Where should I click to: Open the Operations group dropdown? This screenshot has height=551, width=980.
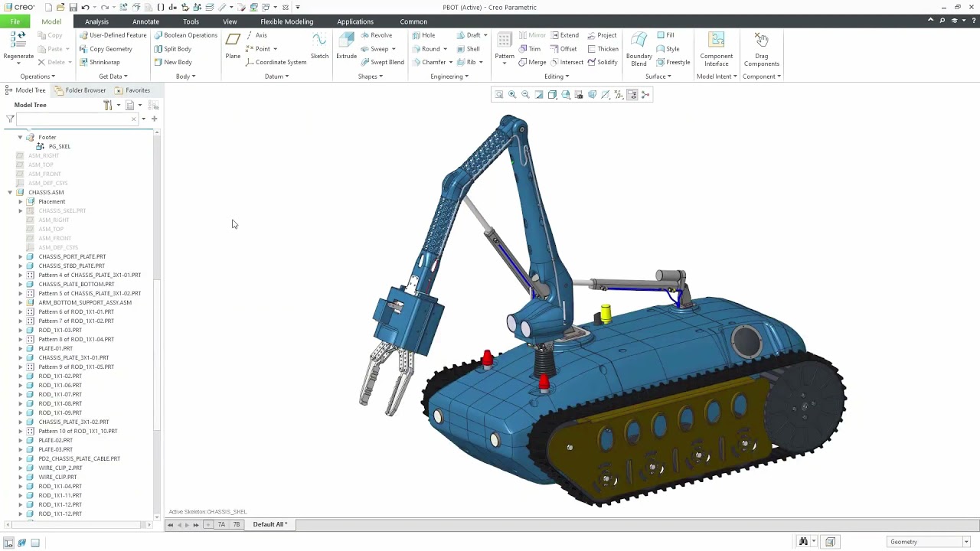(37, 77)
